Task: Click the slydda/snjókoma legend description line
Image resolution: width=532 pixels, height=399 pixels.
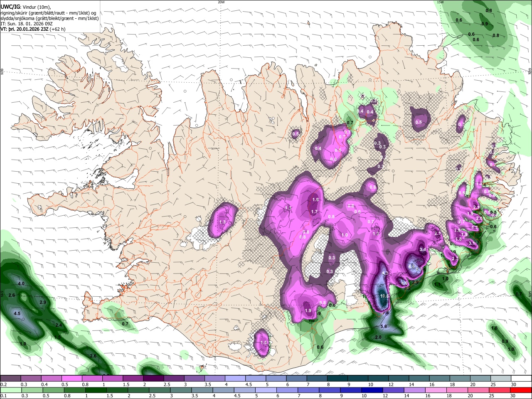Action: coord(49,18)
